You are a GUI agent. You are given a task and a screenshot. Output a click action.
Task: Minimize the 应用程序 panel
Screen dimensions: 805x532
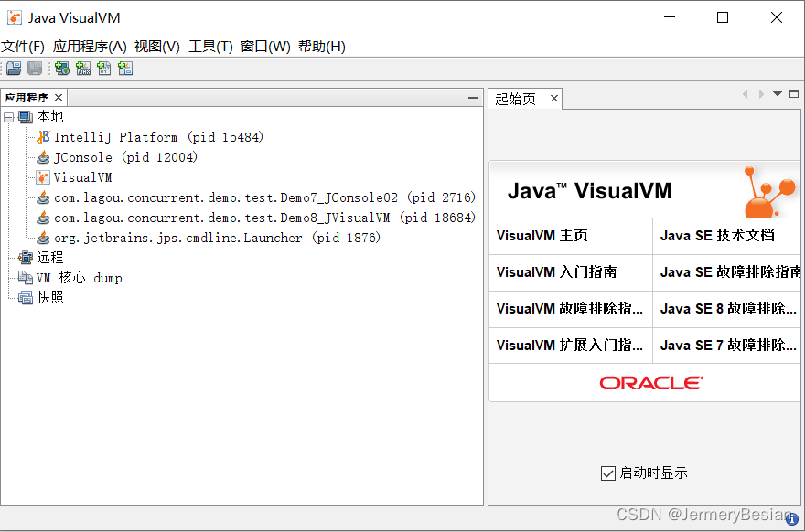(473, 98)
